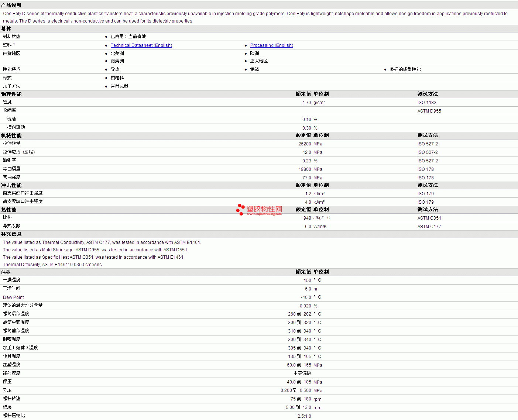
Task: Click the 螺筒中部温度 row label
Action: [x=16, y=322]
